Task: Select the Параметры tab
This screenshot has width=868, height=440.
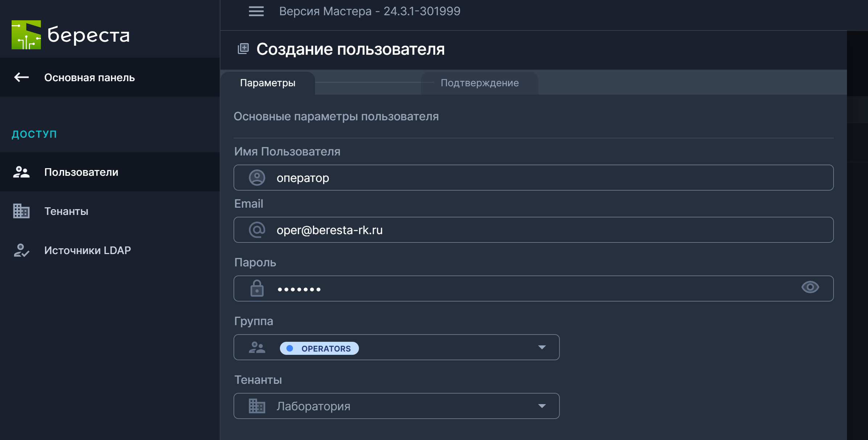Action: (268, 83)
